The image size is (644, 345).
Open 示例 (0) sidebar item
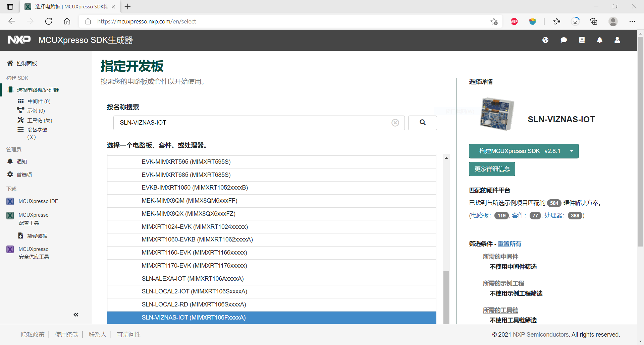pyautogui.click(x=31, y=111)
